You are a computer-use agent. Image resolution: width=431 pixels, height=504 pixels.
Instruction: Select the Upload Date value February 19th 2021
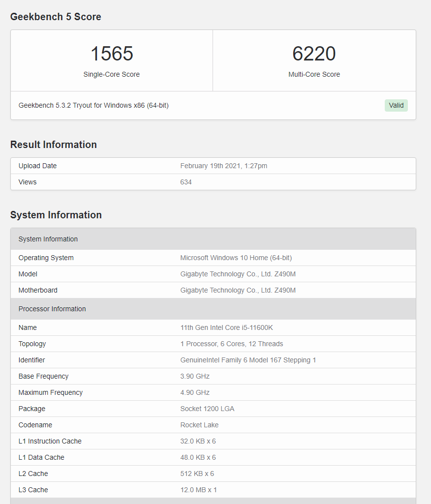click(223, 166)
